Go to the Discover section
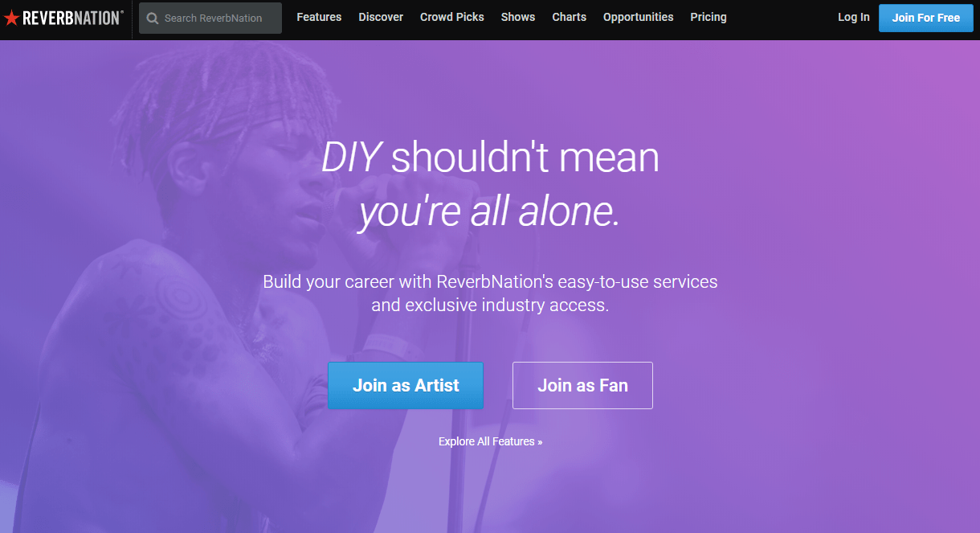980x533 pixels. pyautogui.click(x=381, y=17)
